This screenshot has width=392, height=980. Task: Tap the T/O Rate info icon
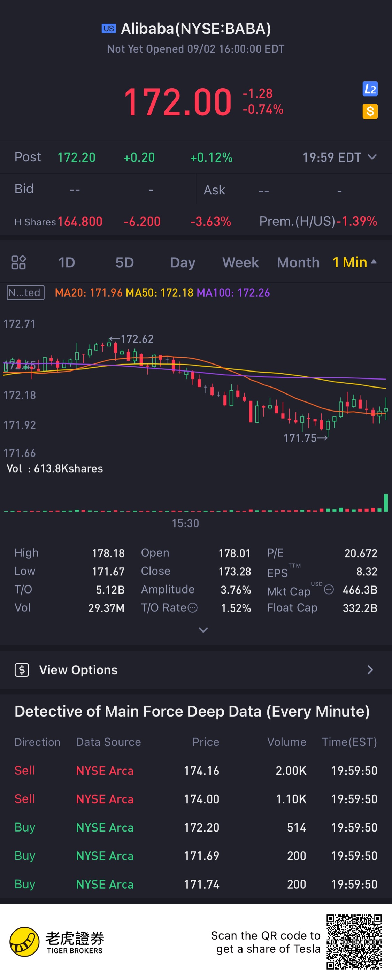pos(193,608)
